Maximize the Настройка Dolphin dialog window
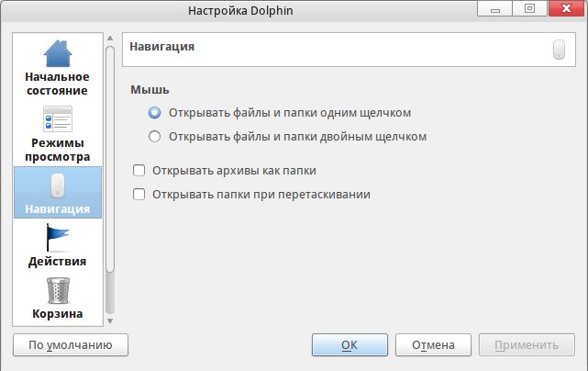This screenshot has height=371, width=588. tap(529, 9)
